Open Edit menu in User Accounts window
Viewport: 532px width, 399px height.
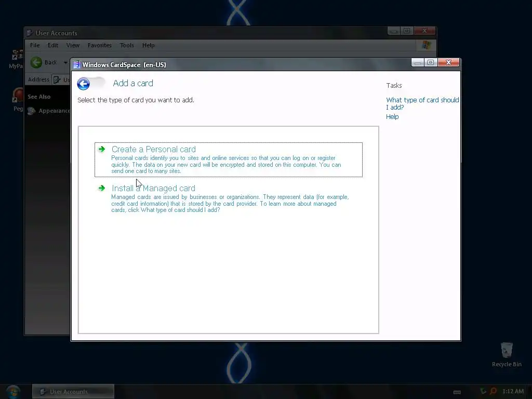click(52, 45)
